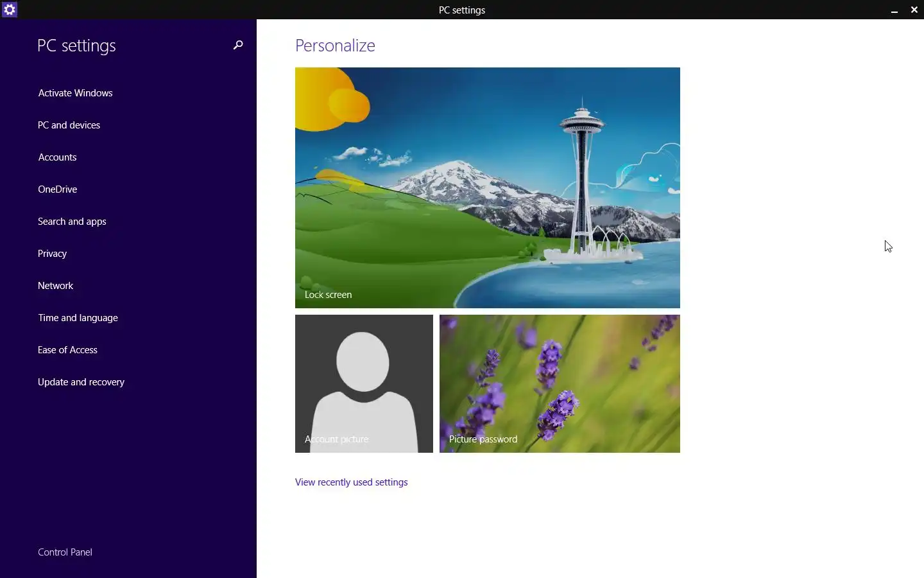Open the Picture password tile
924x578 pixels.
[560, 383]
